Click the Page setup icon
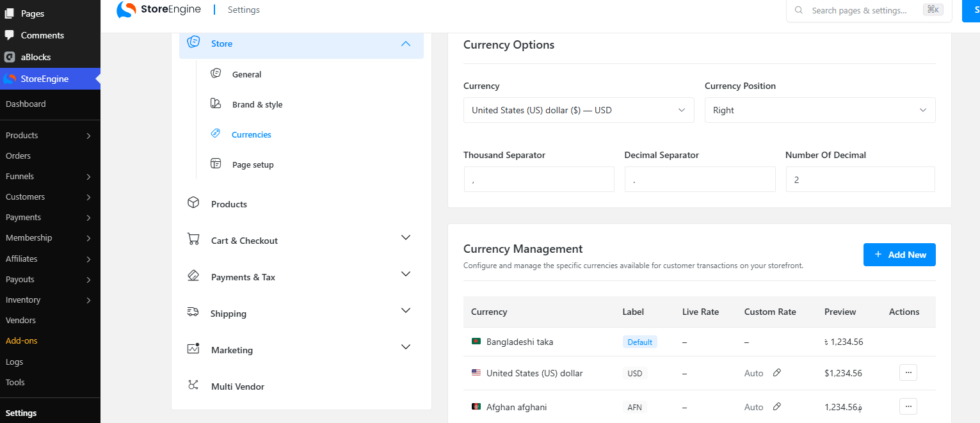The width and height of the screenshot is (980, 423). (x=216, y=164)
